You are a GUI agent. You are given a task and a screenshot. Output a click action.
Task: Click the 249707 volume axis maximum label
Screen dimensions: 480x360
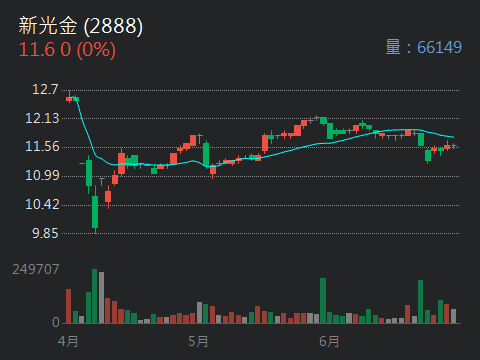[x=36, y=269]
